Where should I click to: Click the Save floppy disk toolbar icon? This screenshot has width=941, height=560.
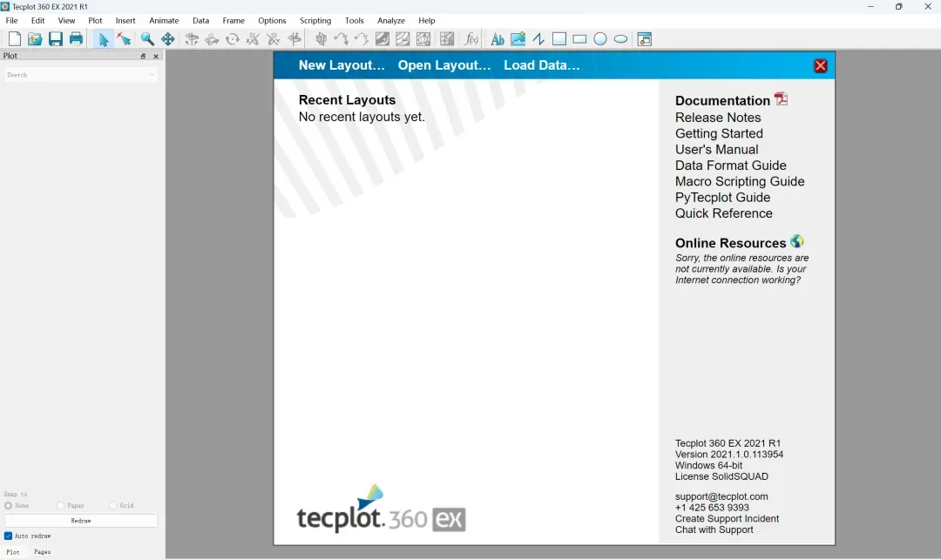click(x=55, y=39)
